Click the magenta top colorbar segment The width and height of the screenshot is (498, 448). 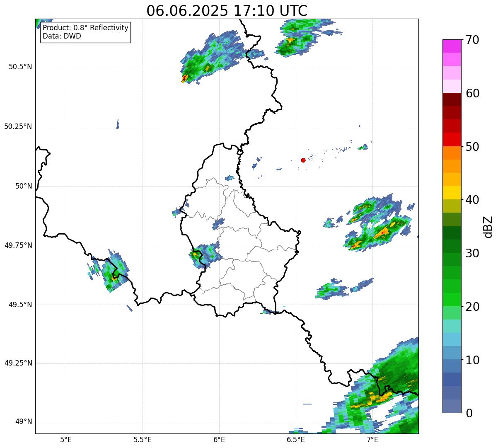click(x=452, y=46)
